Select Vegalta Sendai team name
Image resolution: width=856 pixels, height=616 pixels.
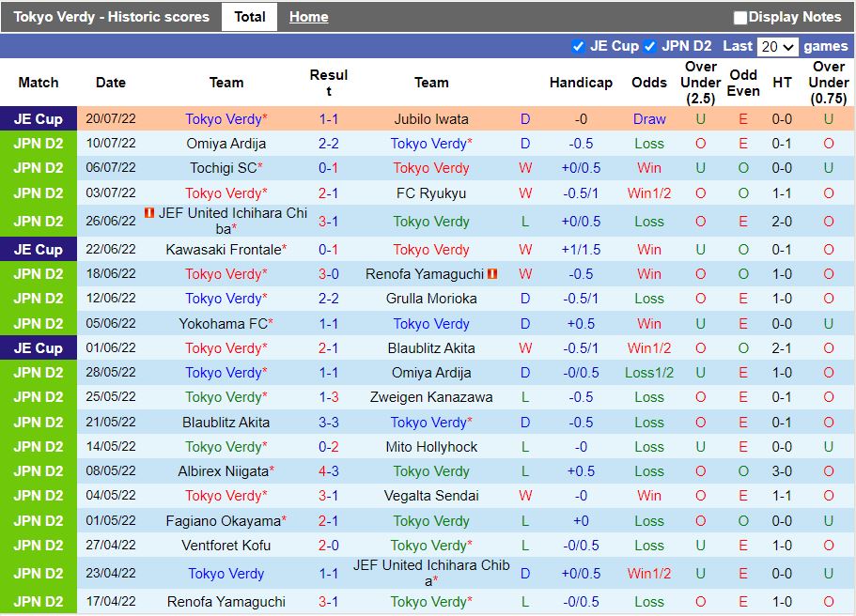[431, 496]
